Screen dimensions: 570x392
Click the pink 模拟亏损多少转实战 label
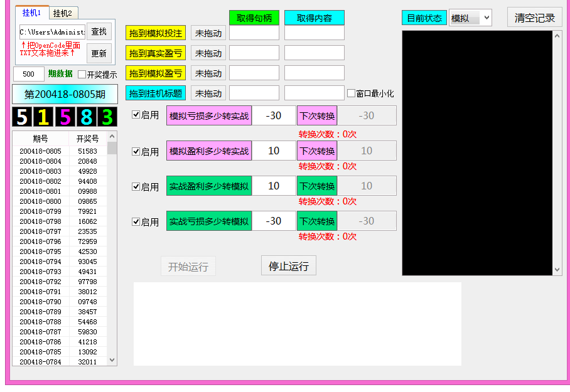(x=209, y=115)
